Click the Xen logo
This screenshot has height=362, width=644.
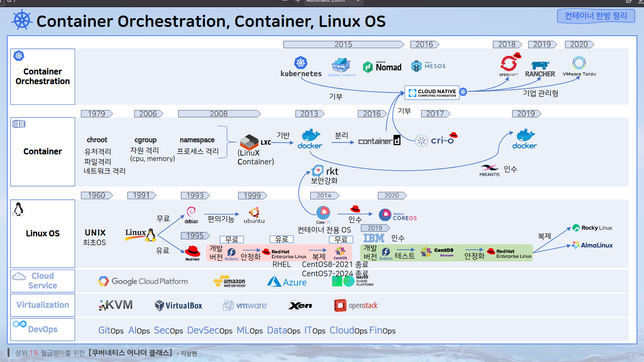pyautogui.click(x=300, y=306)
